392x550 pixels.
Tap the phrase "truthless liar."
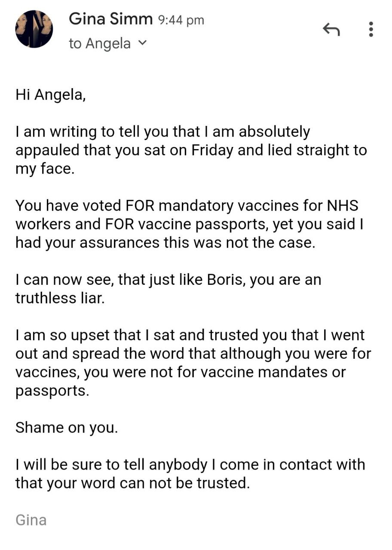60,299
